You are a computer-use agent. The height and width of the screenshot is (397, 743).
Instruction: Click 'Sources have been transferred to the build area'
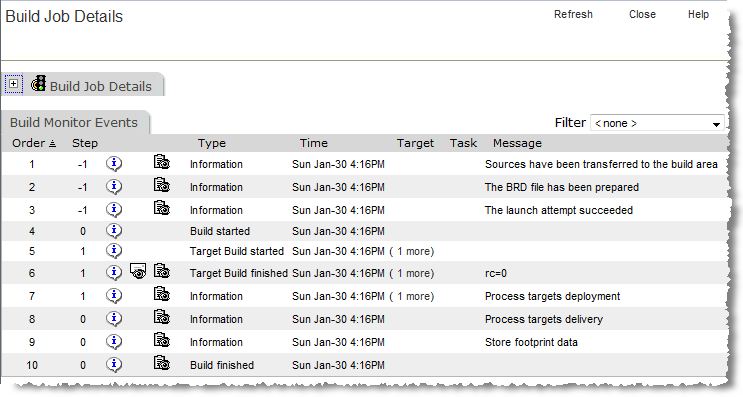click(601, 164)
